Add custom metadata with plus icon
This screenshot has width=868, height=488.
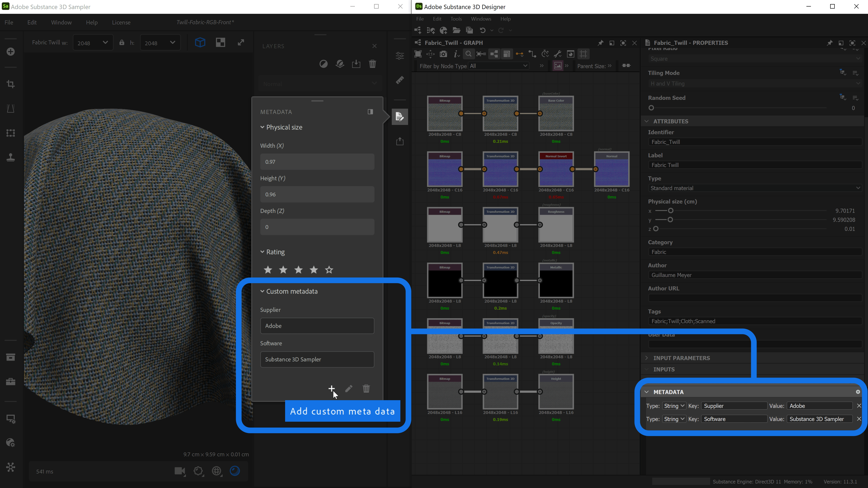click(x=332, y=388)
